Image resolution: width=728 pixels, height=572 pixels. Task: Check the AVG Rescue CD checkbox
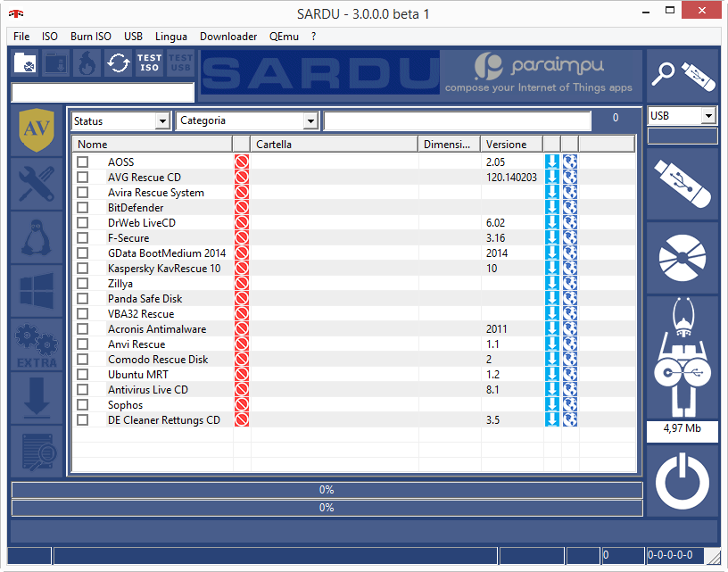tap(83, 178)
